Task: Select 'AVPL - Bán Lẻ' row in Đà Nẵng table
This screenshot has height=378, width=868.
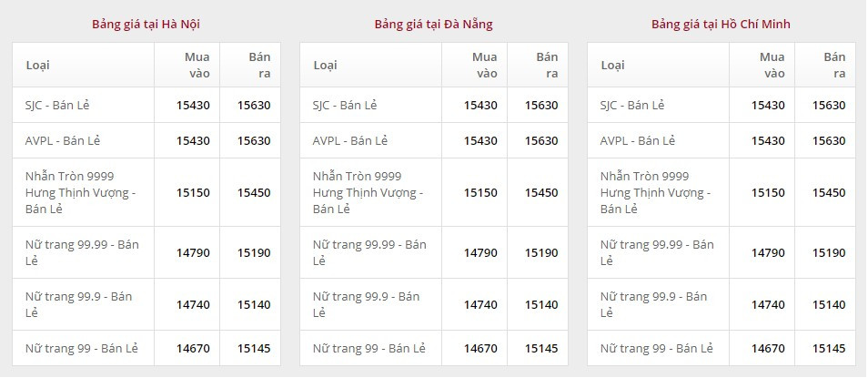Action: pyautogui.click(x=350, y=140)
